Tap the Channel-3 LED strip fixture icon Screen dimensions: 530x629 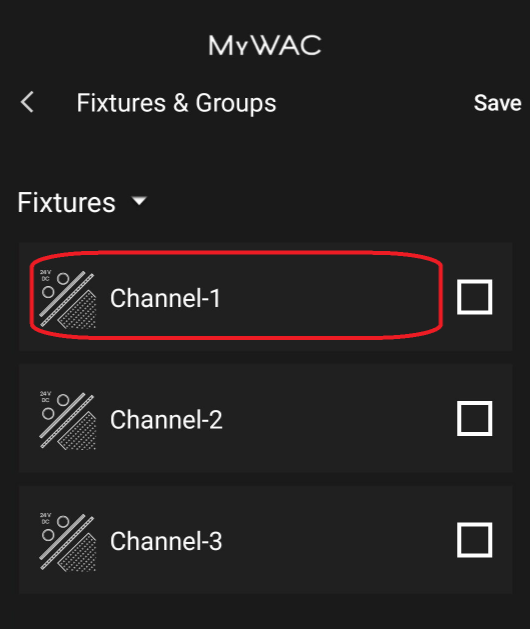(67, 542)
